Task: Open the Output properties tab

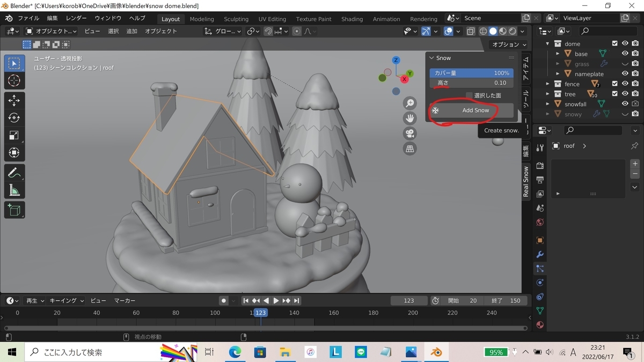Action: [540, 180]
